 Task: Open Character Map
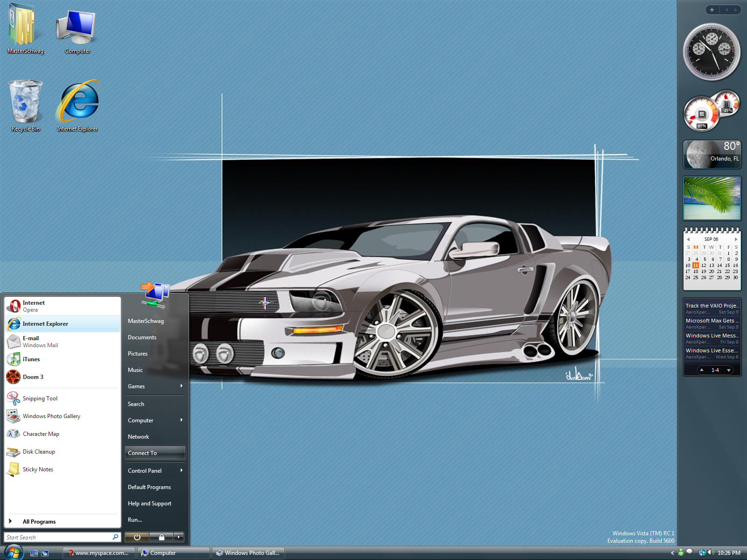[63, 434]
